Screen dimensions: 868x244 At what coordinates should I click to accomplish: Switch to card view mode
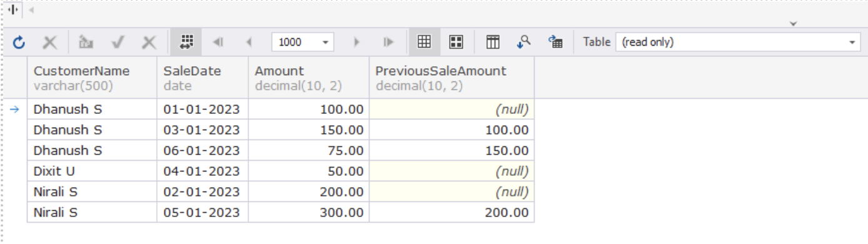[x=457, y=42]
